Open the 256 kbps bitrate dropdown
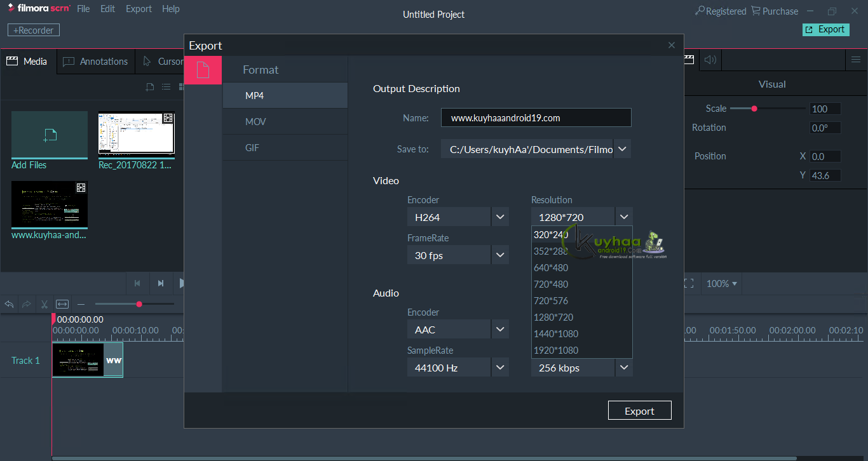 [x=624, y=368]
